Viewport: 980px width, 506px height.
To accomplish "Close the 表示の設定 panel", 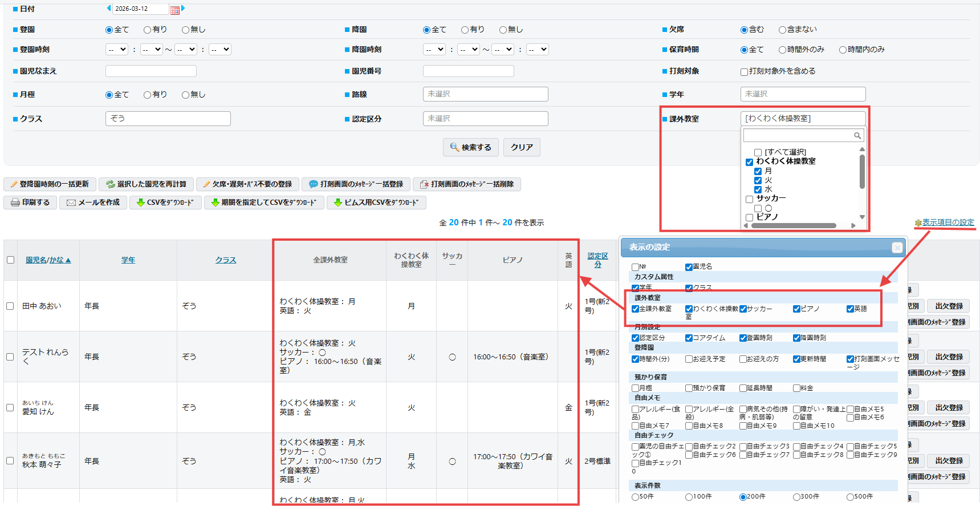I will point(897,248).
